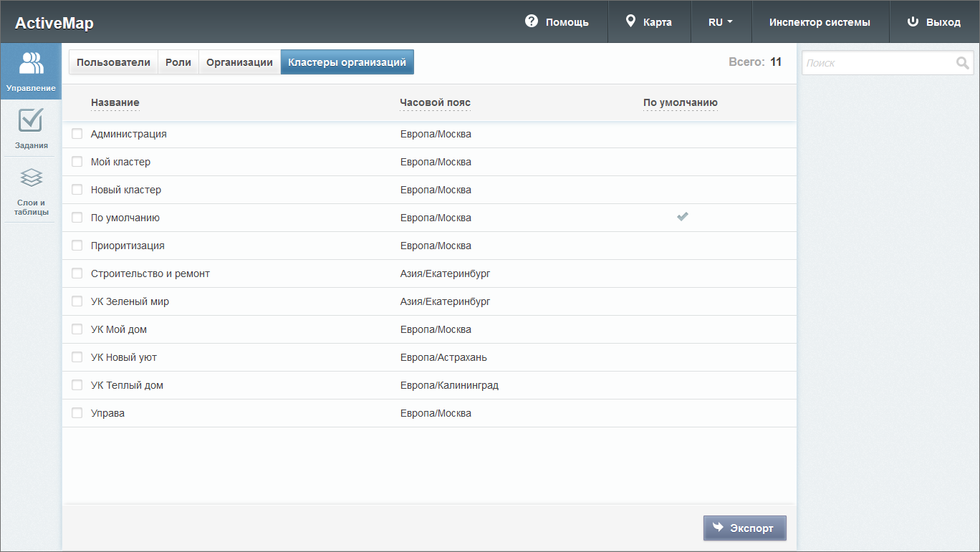Tick the Управа row checkbox
Screen dimensions: 980x552
tap(77, 413)
